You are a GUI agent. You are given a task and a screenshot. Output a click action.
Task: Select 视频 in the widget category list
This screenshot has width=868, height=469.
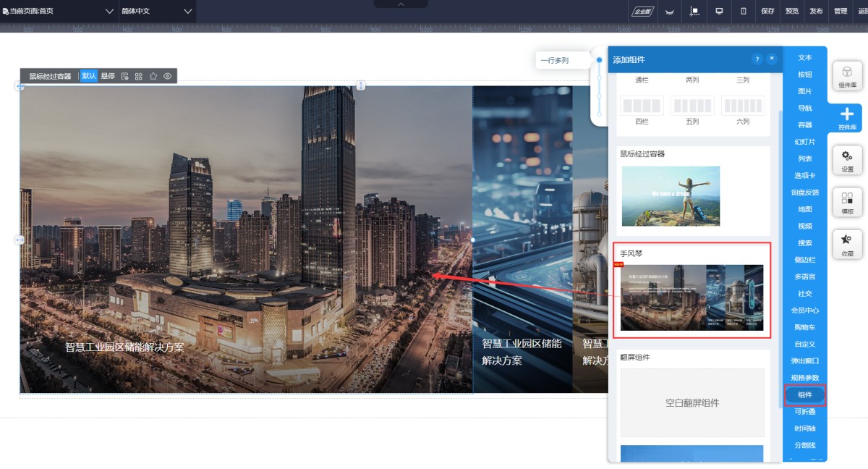coord(805,227)
